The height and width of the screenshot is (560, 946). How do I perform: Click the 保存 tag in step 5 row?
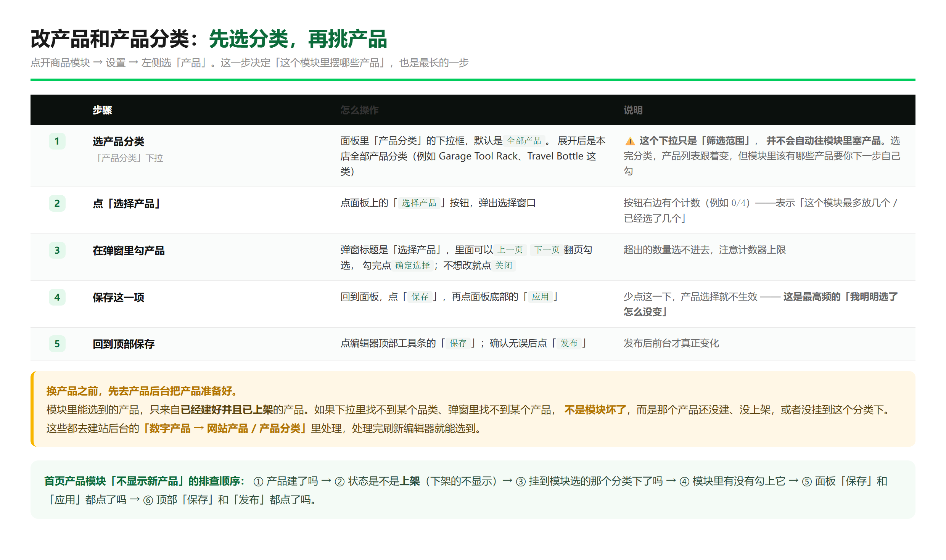[x=458, y=343]
